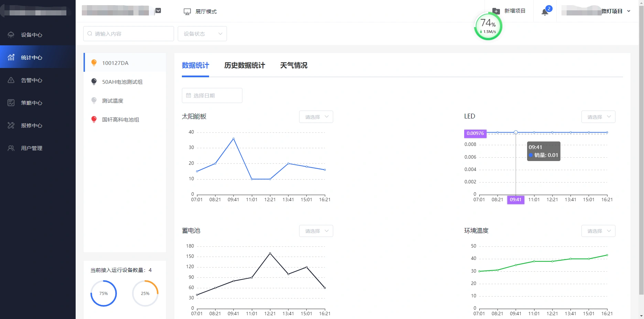This screenshot has width=644, height=319.
Task: Click the 当前接入运行设备数量 text
Action: [x=121, y=270]
